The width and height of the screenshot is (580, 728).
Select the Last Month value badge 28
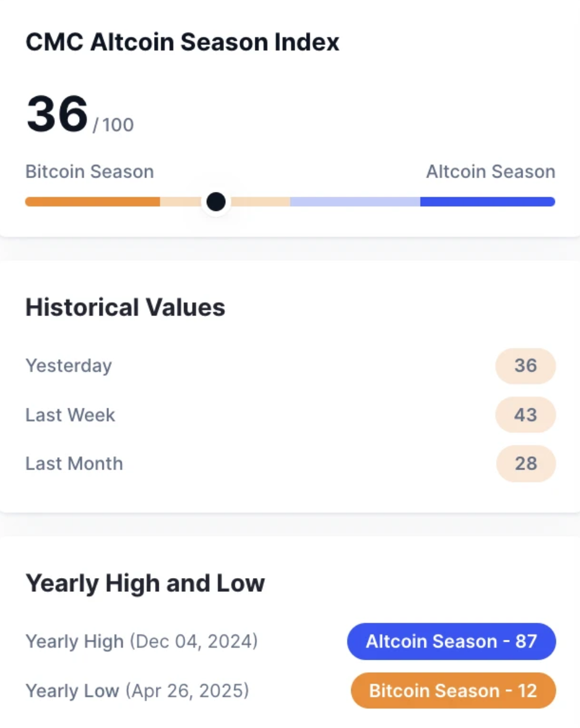(x=525, y=464)
